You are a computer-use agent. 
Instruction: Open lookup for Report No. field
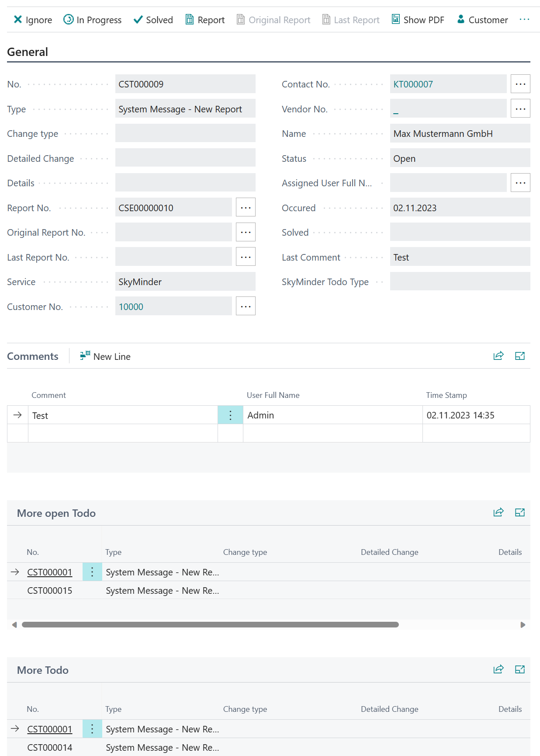(246, 208)
